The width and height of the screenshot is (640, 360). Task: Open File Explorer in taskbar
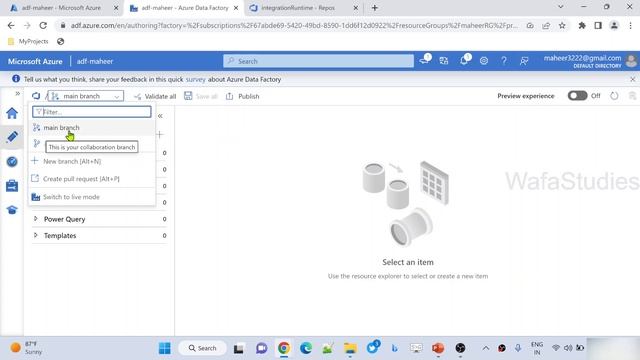(x=350, y=348)
